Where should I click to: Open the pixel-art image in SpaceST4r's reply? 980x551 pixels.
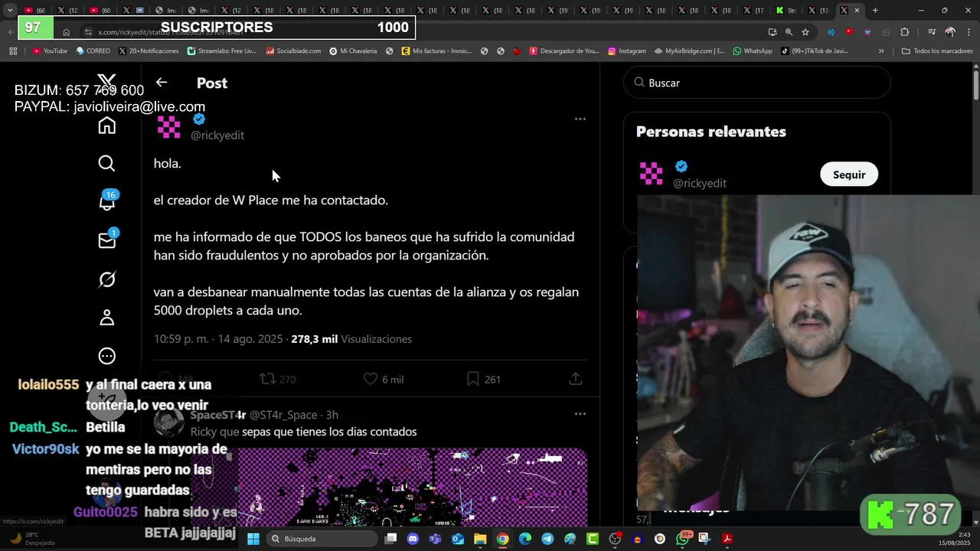point(389,487)
